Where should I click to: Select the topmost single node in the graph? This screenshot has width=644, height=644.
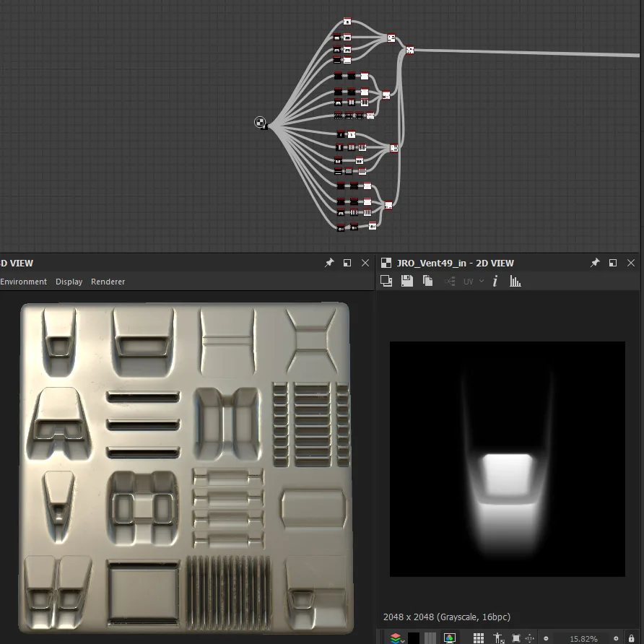(x=347, y=21)
